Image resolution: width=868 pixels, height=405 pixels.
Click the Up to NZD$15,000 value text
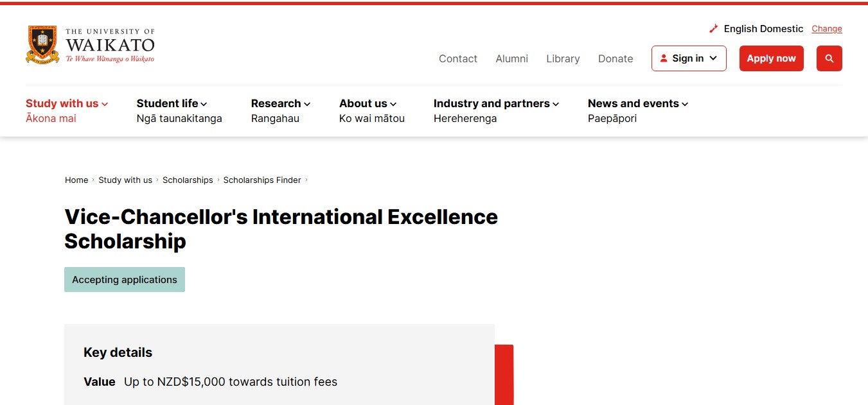231,382
